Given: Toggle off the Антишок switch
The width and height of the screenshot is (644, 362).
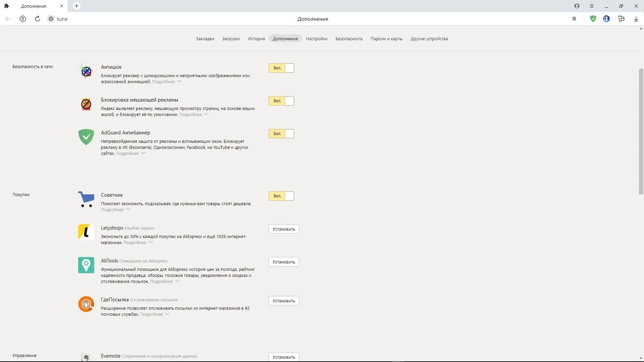Looking at the screenshot, I should point(281,68).
